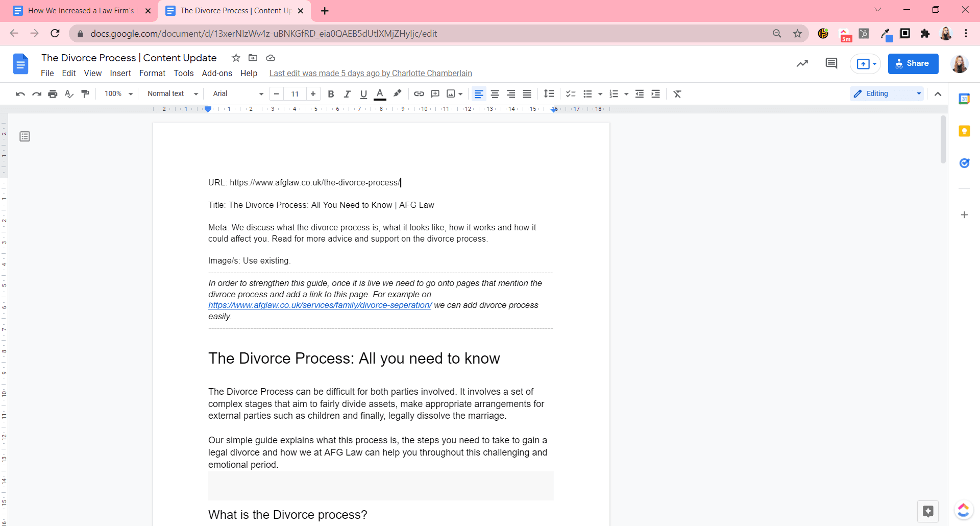The image size is (980, 526).
Task: Expand the Normal text styles dropdown
Action: 172,94
